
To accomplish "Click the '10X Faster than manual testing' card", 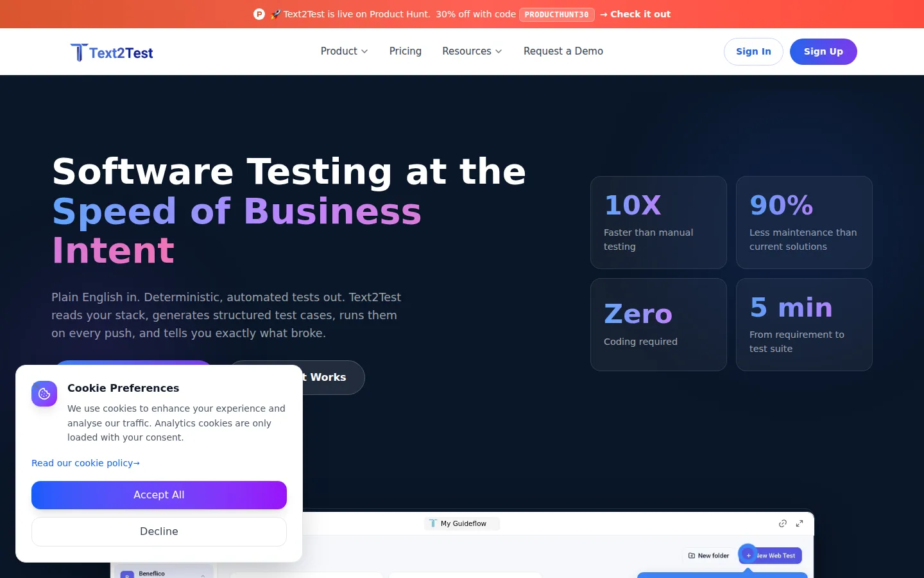I will (658, 222).
